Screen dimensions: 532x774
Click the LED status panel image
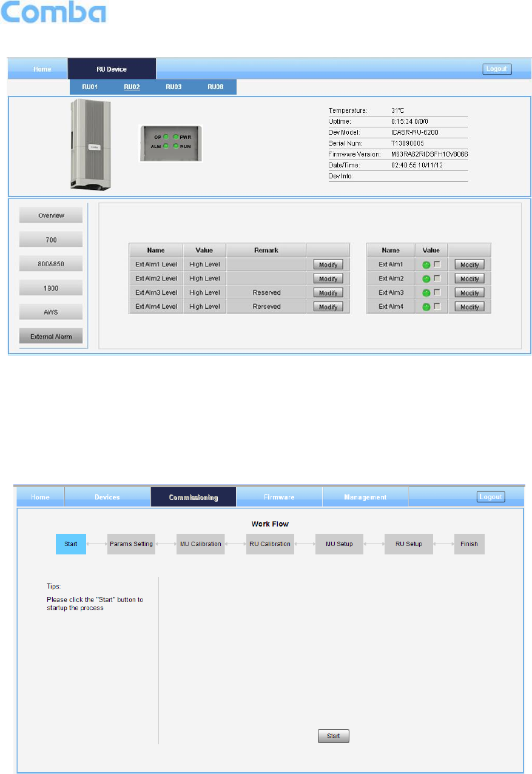171,143
